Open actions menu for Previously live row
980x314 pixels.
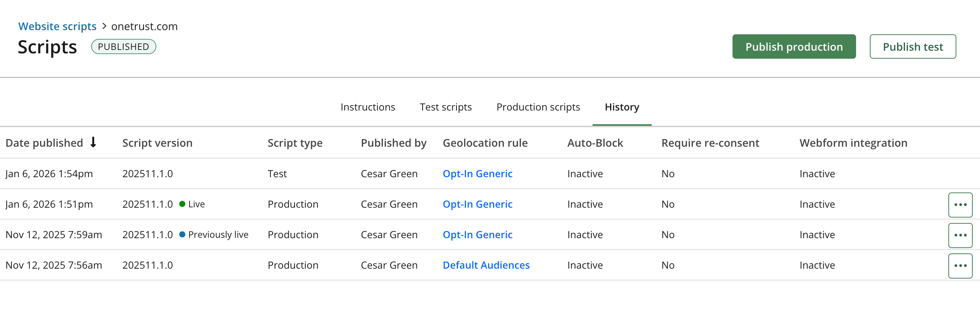coord(960,235)
